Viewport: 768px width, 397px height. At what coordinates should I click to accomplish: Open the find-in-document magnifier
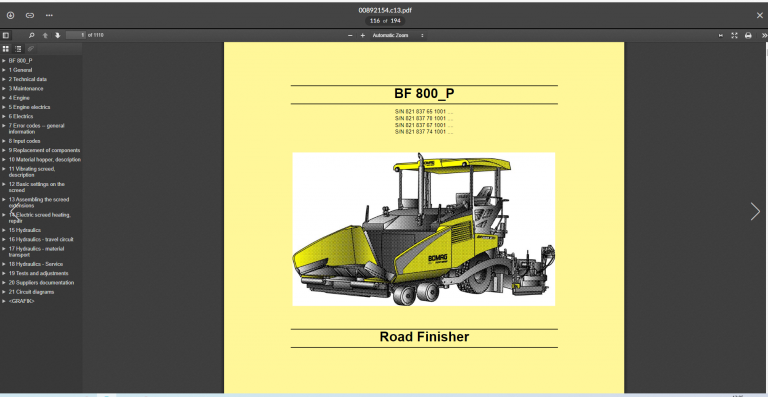(32, 35)
